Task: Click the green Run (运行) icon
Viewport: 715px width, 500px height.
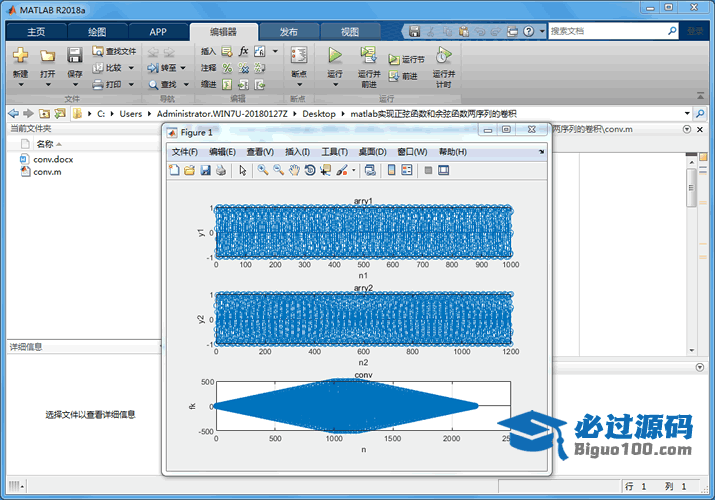Action: tap(335, 55)
